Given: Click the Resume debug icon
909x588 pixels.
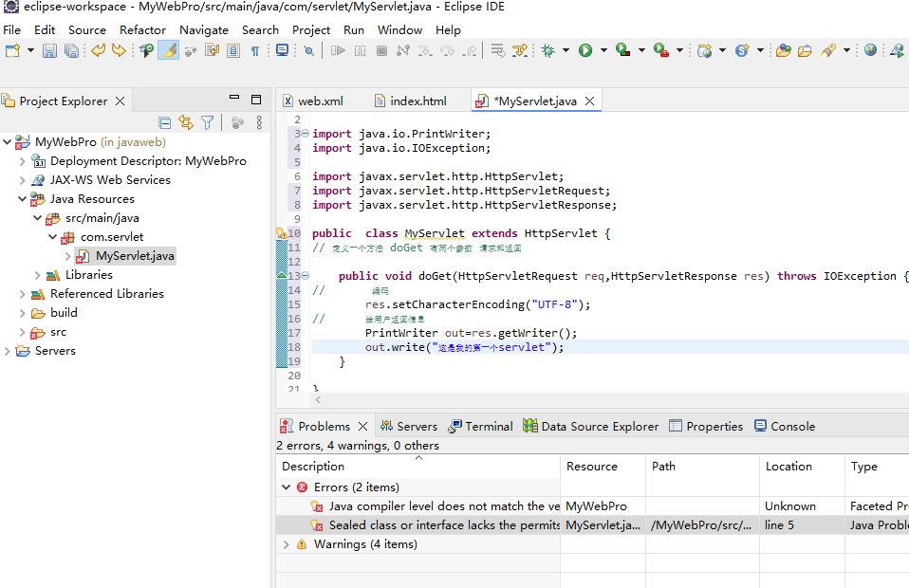Looking at the screenshot, I should click(338, 51).
